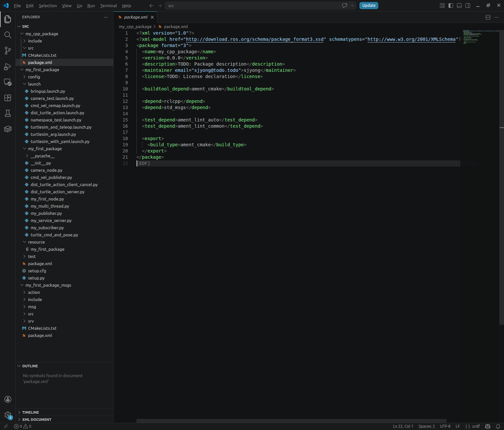Screen dimensions: 504x430
Task: Open camera_node.py file
Action: 64,170
